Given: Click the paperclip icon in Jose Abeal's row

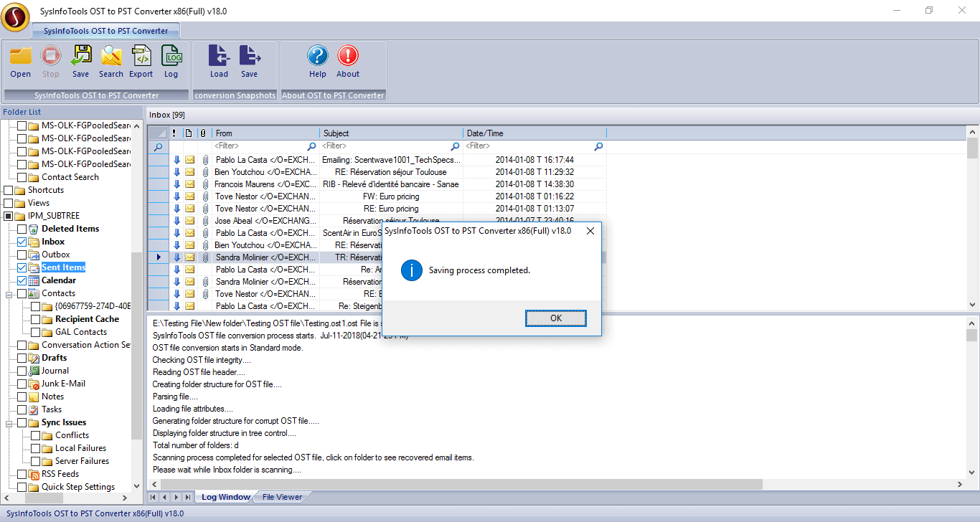Looking at the screenshot, I should pos(204,221).
